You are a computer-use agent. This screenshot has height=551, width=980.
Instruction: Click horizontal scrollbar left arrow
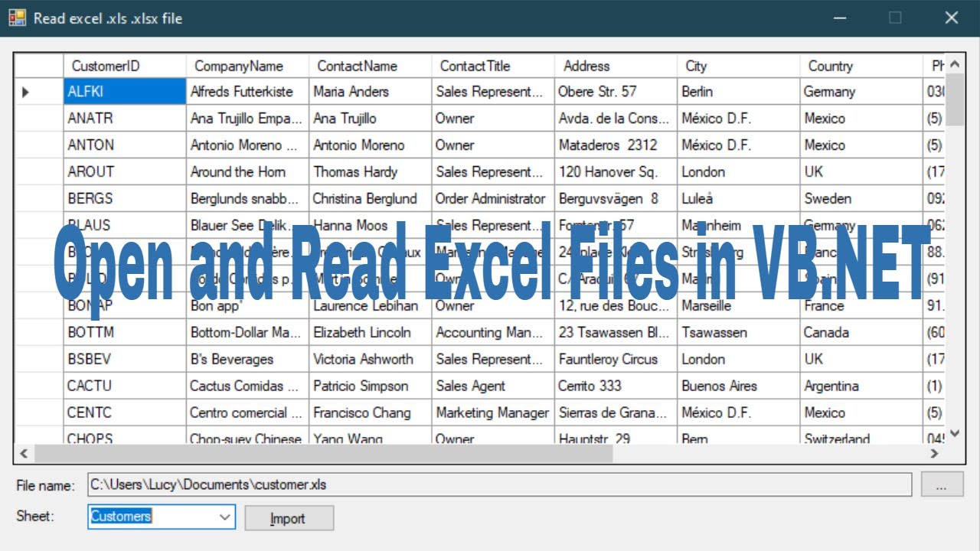click(x=24, y=453)
